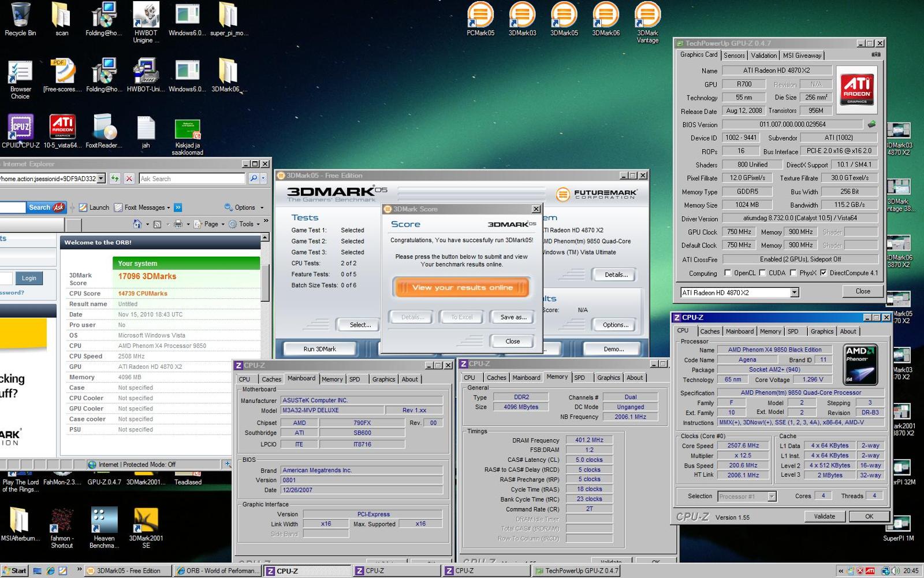Open Caches tab in CPU-Z Mainboard window

[271, 379]
